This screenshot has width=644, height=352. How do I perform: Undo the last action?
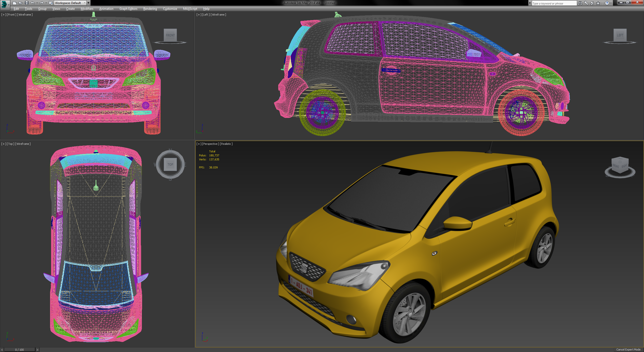pyautogui.click(x=32, y=3)
